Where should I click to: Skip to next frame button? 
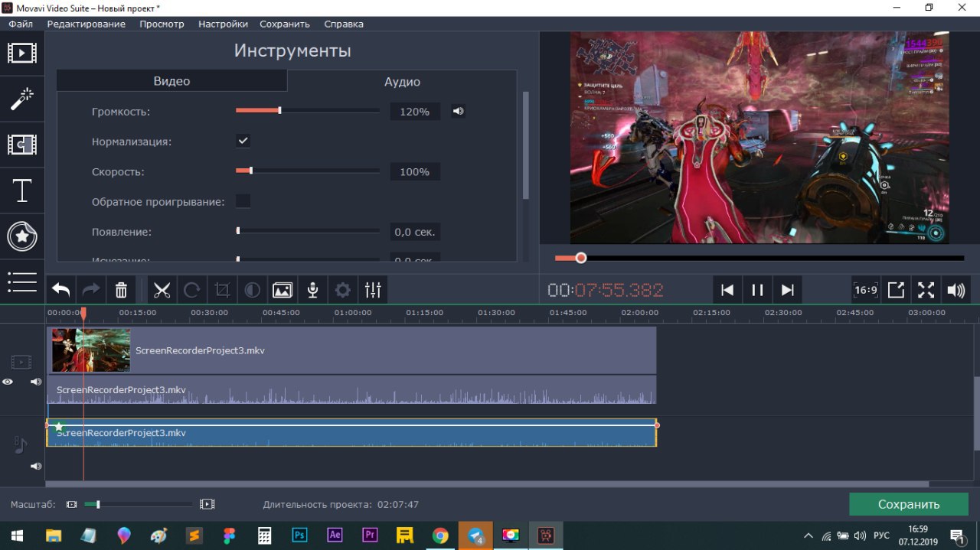tap(787, 290)
